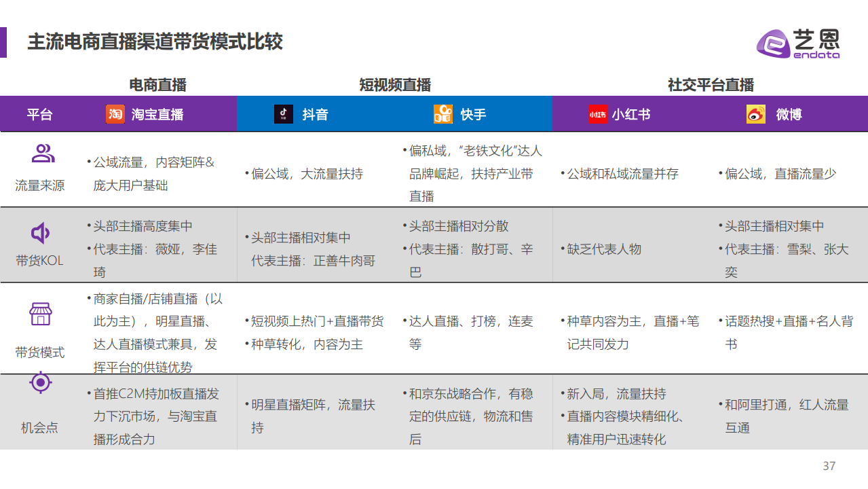Click the 短视频直播 category heading
This screenshot has height=489, width=868.
(395, 85)
